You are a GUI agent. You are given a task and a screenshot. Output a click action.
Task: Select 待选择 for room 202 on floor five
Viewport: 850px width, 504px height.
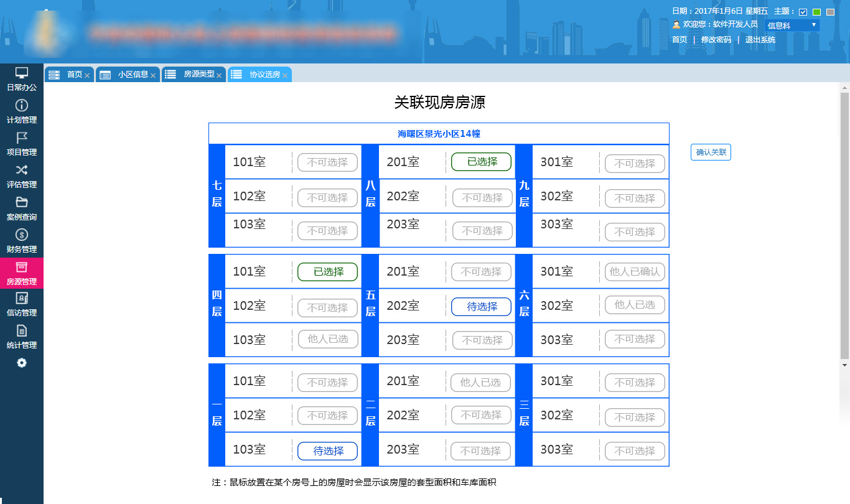(x=481, y=306)
